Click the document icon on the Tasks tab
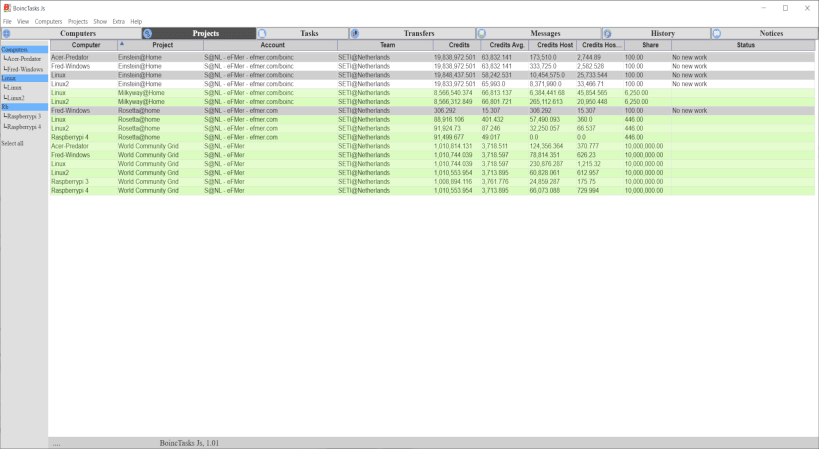This screenshot has height=449, width=819. point(262,33)
